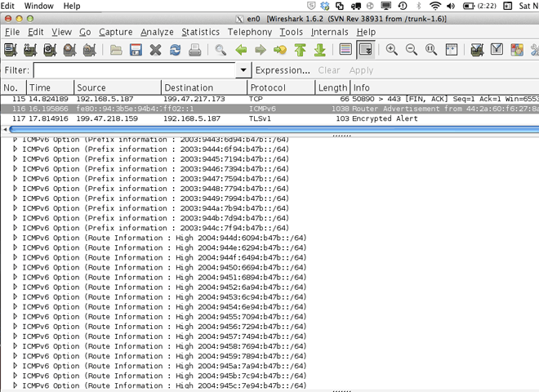This screenshot has height=392, width=539.
Task: Restart the running capture icon
Action: point(89,50)
